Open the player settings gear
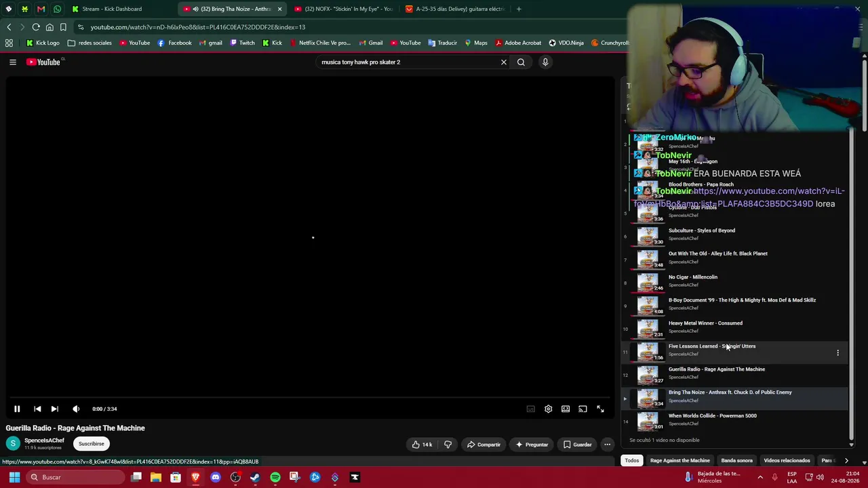This screenshot has width=868, height=488. (x=548, y=409)
